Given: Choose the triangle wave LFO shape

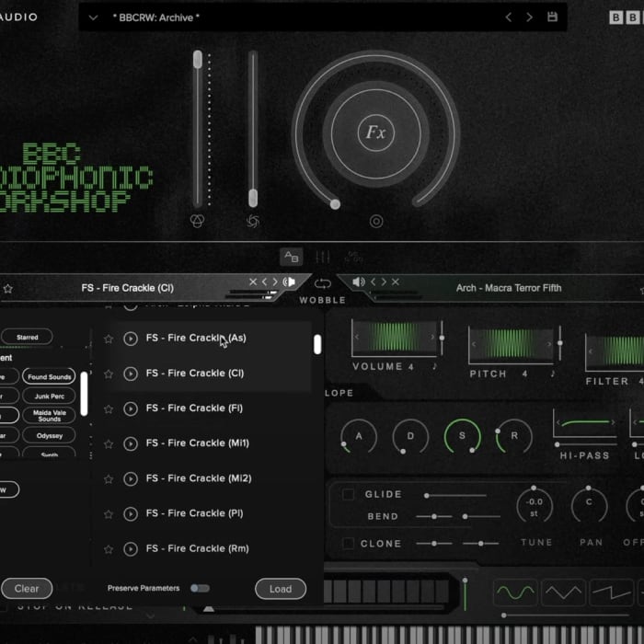Looking at the screenshot, I should click(x=563, y=592).
